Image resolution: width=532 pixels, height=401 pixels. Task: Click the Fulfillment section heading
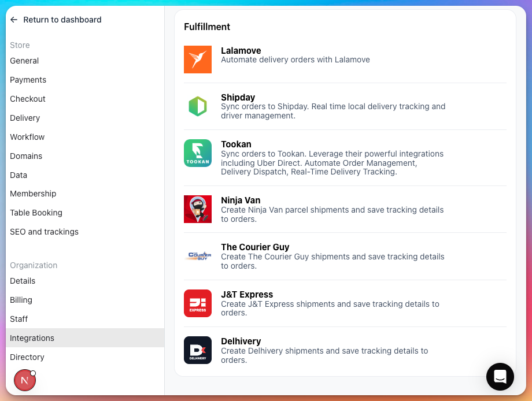coord(207,27)
